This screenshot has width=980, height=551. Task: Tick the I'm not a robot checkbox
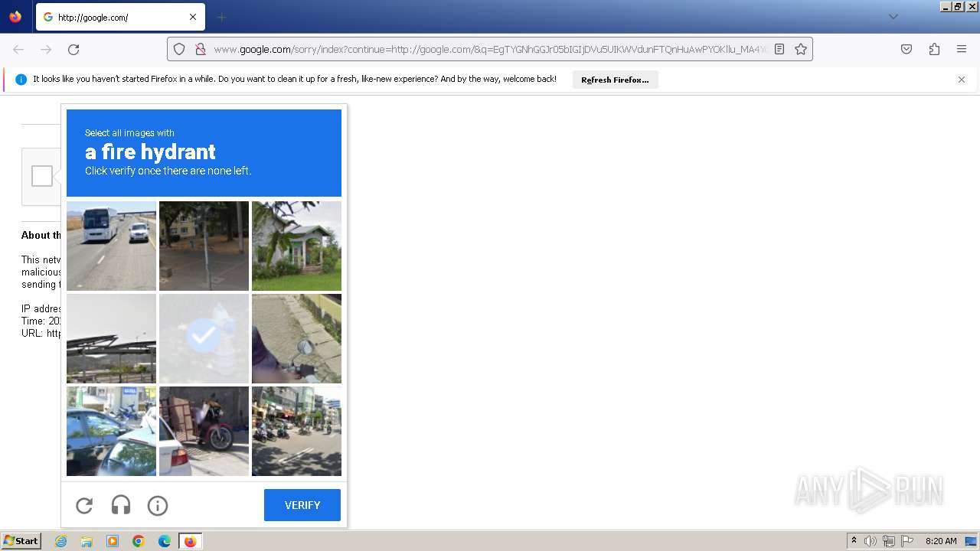coord(42,176)
